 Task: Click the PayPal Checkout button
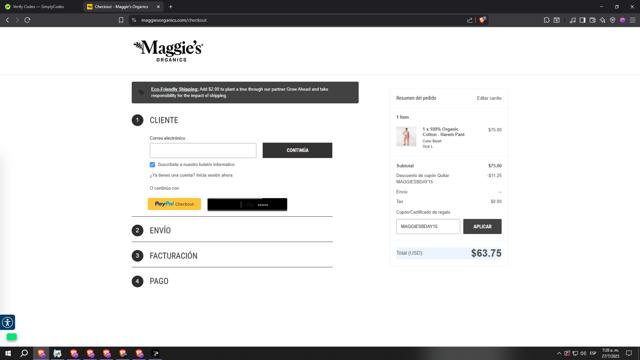point(174,204)
